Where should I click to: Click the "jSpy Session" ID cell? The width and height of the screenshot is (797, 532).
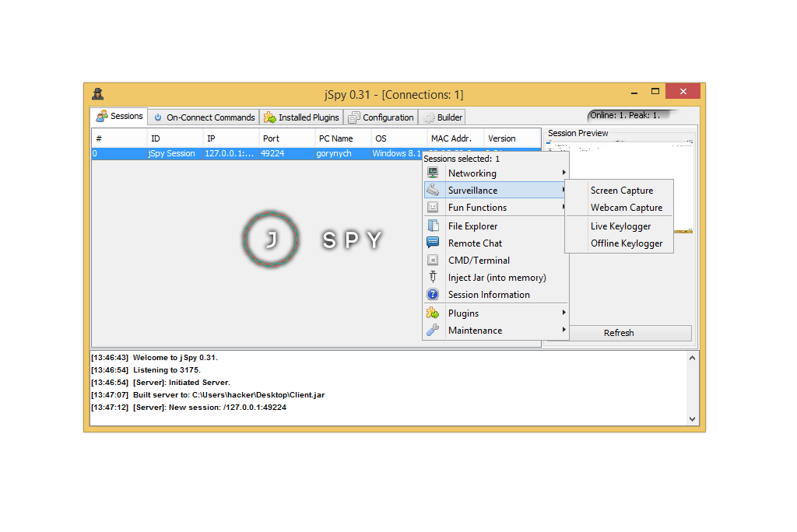click(175, 153)
